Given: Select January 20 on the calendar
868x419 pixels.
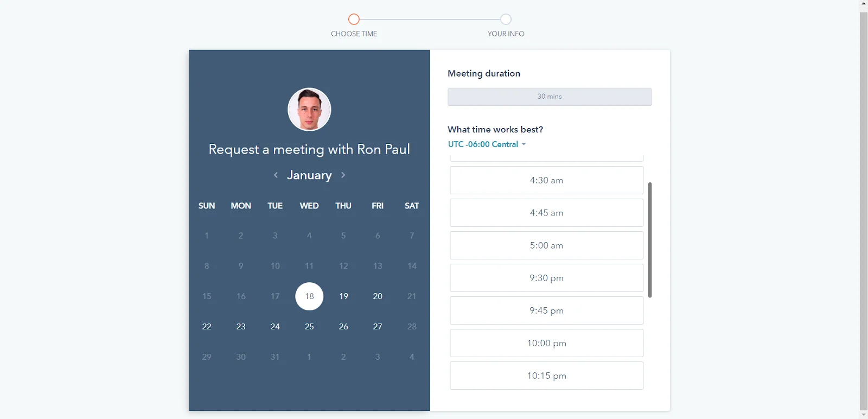Looking at the screenshot, I should (x=378, y=296).
